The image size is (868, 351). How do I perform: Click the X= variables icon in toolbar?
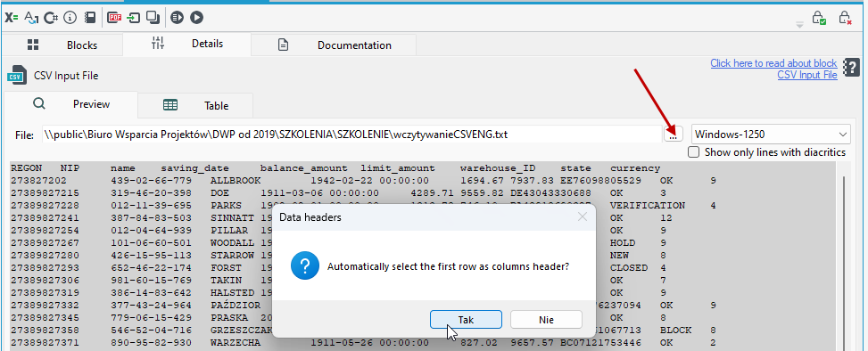(12, 18)
